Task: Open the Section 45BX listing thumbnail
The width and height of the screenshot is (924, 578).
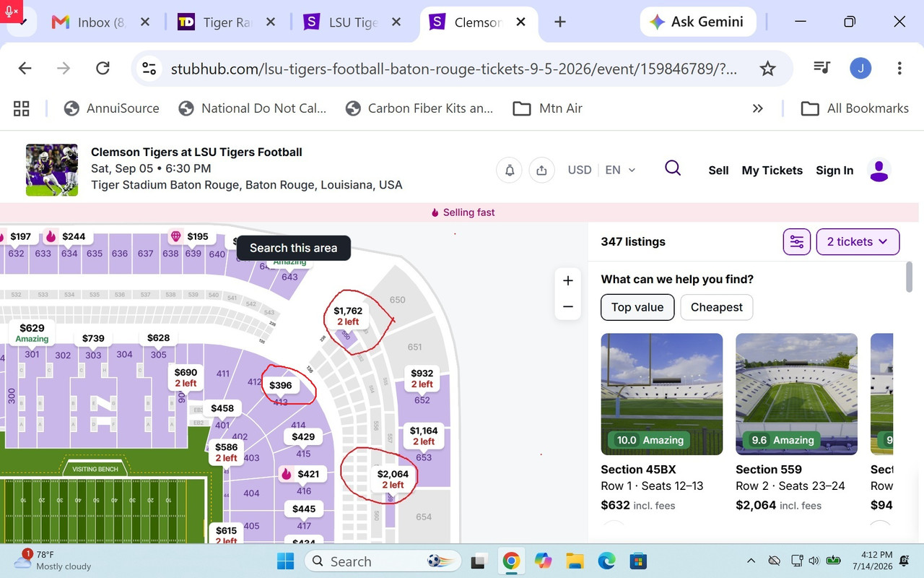Action: [x=662, y=394]
